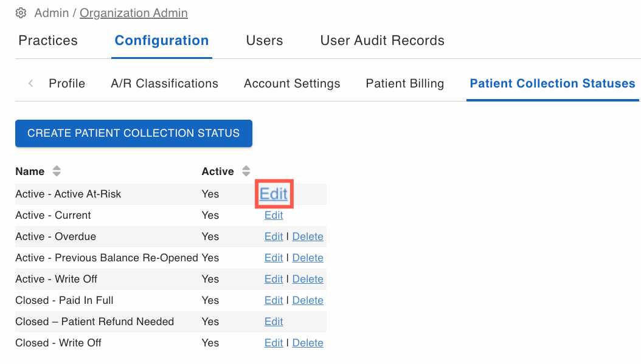Screen dimensions: 641x364
Task: Open the Patient Billing sub-tab
Action: click(x=404, y=83)
